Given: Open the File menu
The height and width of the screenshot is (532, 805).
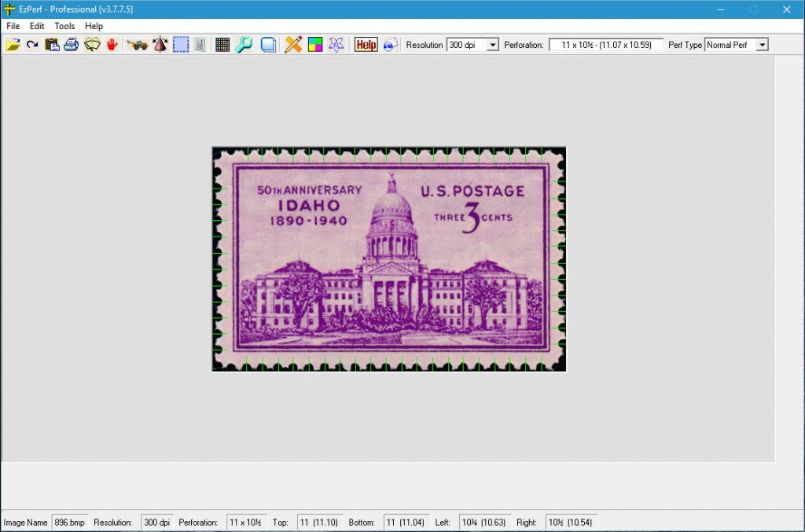Looking at the screenshot, I should (x=13, y=26).
